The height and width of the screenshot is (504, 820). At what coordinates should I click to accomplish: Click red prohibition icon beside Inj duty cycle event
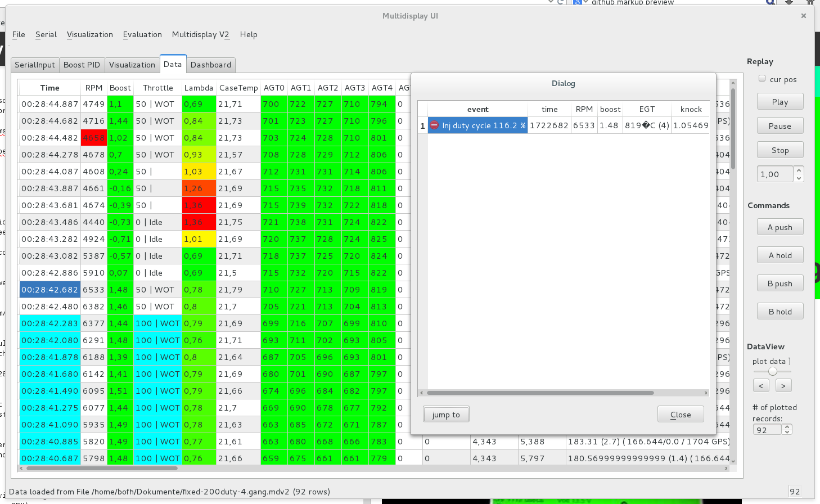(434, 125)
